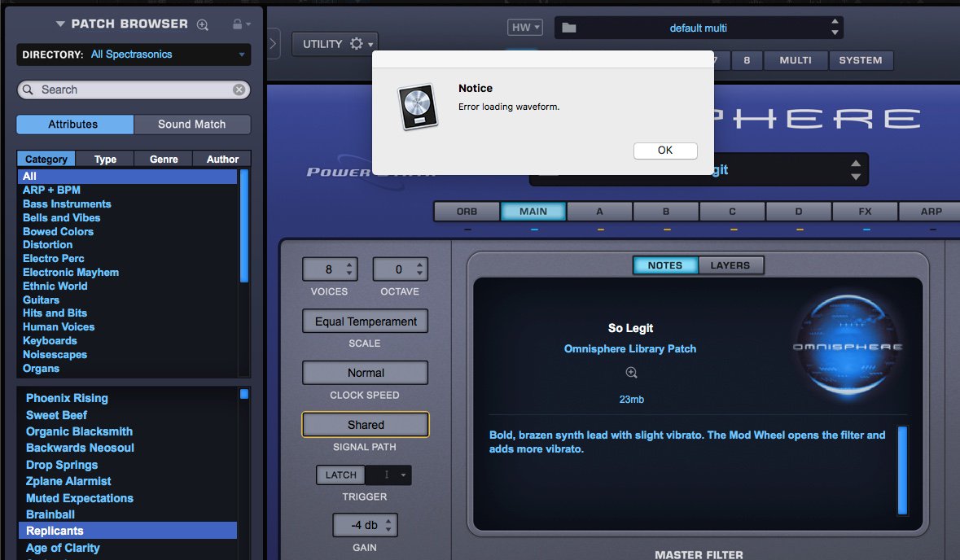This screenshot has height=560, width=960.
Task: Click the Logic Pro icon in the Notice dialog
Action: 418,107
